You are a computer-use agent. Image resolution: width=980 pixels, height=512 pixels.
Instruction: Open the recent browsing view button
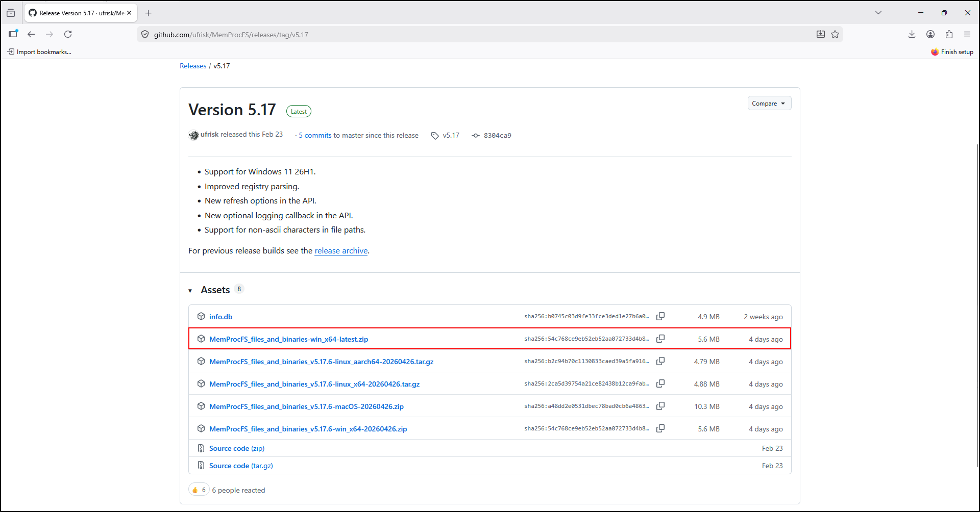11,13
